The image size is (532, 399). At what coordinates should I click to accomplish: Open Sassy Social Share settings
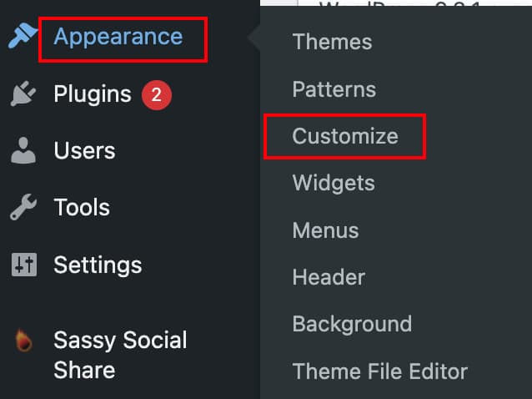click(x=120, y=355)
